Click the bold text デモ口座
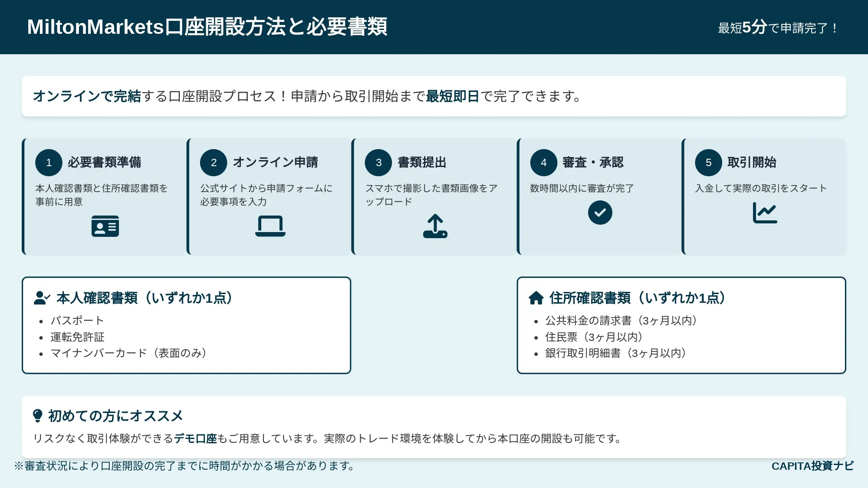868x488 pixels. pyautogui.click(x=195, y=439)
